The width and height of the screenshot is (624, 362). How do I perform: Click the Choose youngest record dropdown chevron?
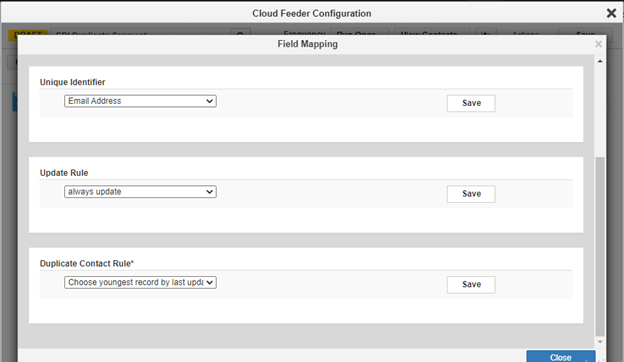pyautogui.click(x=209, y=282)
